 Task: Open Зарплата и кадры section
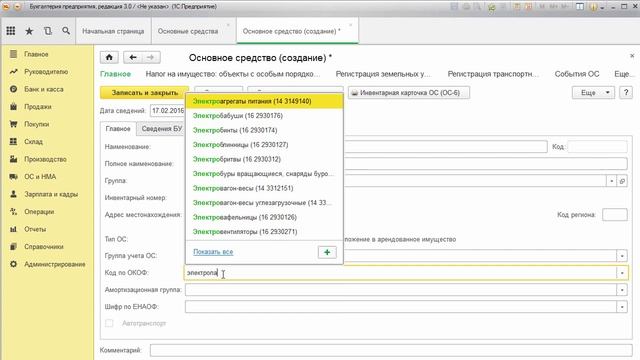click(51, 194)
